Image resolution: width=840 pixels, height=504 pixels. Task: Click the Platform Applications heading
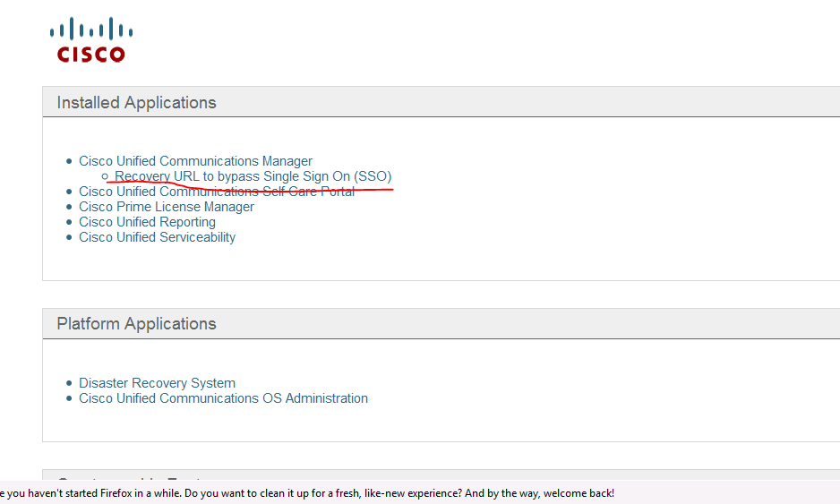(137, 323)
